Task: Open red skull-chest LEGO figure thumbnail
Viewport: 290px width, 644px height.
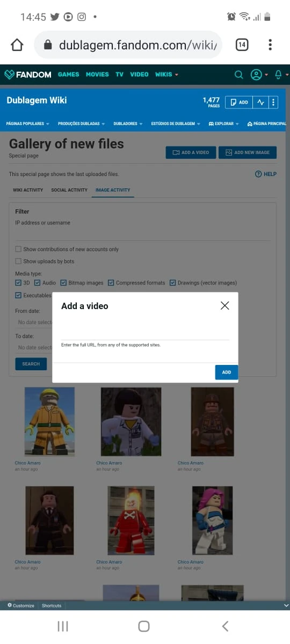Action: coord(131,521)
